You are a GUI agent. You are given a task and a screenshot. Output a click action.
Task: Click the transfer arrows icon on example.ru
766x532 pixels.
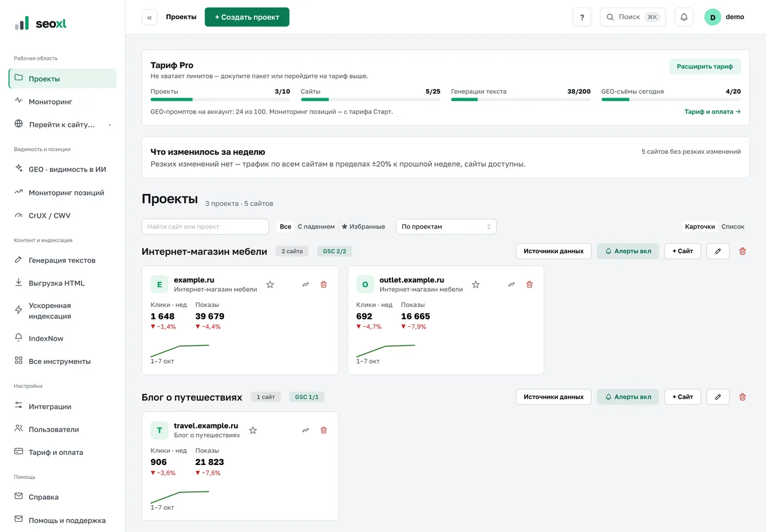coord(305,285)
